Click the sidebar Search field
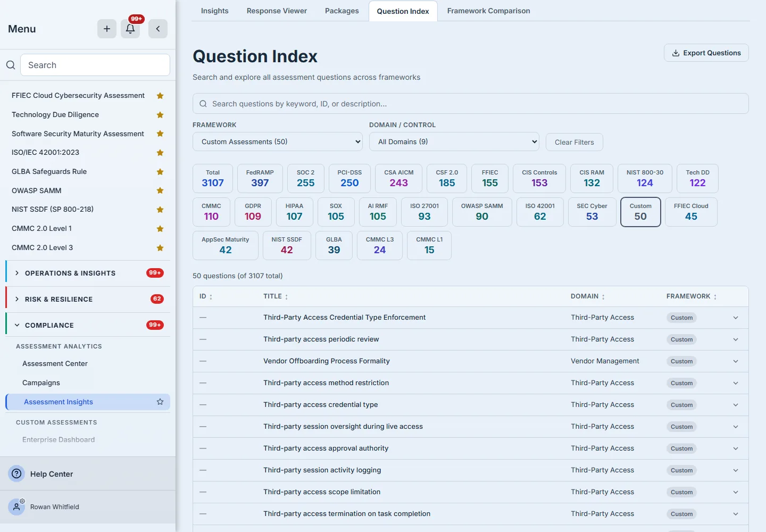This screenshot has width=766, height=532. pos(95,65)
